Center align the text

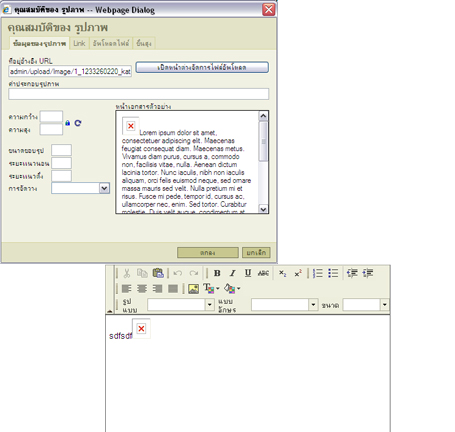pos(142,289)
